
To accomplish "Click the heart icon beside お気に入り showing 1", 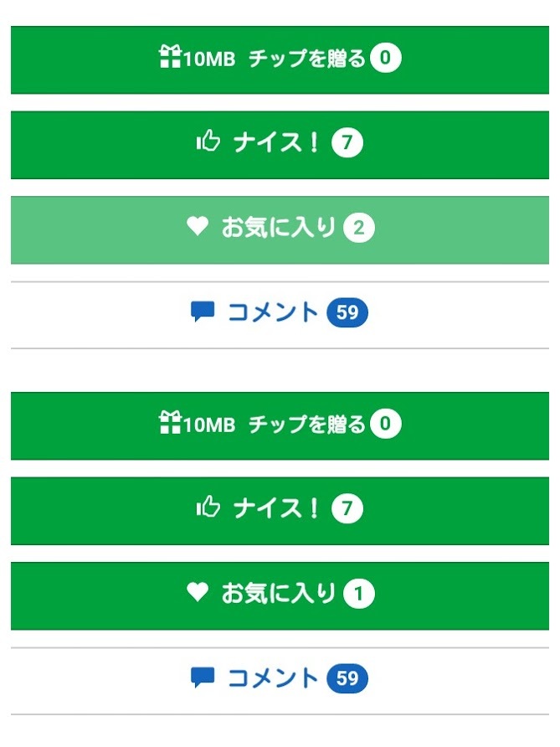I will (x=197, y=593).
